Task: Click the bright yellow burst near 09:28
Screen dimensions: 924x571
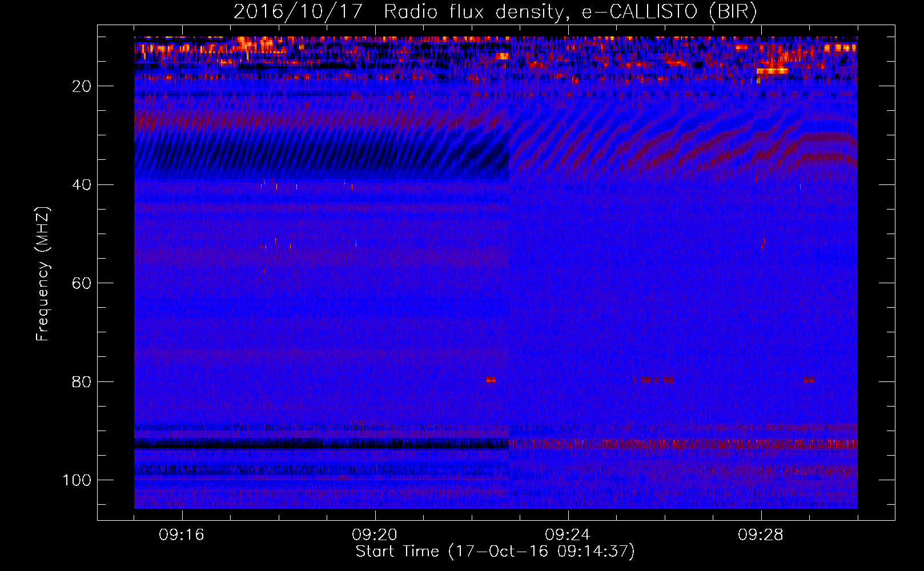Action: (772, 71)
